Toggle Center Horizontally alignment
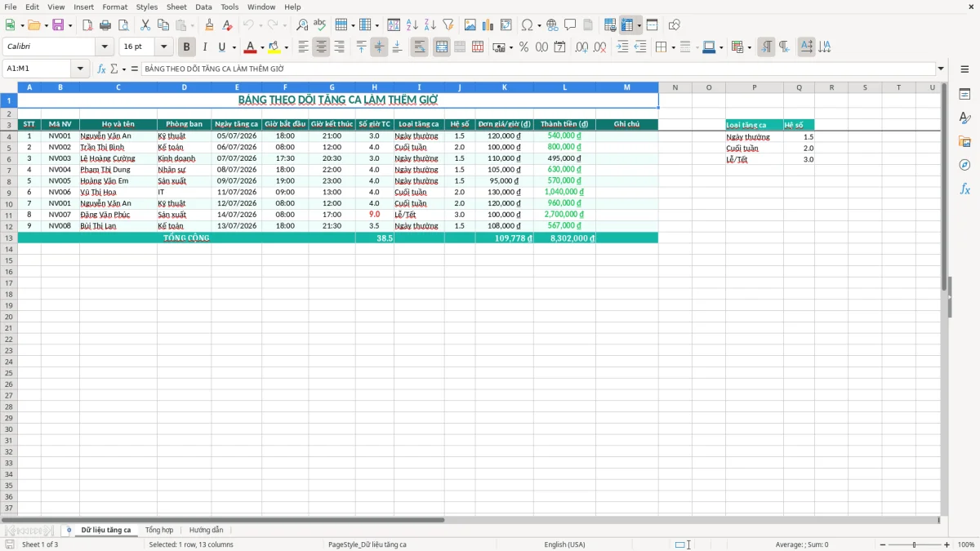The width and height of the screenshot is (980, 551). coord(321,47)
